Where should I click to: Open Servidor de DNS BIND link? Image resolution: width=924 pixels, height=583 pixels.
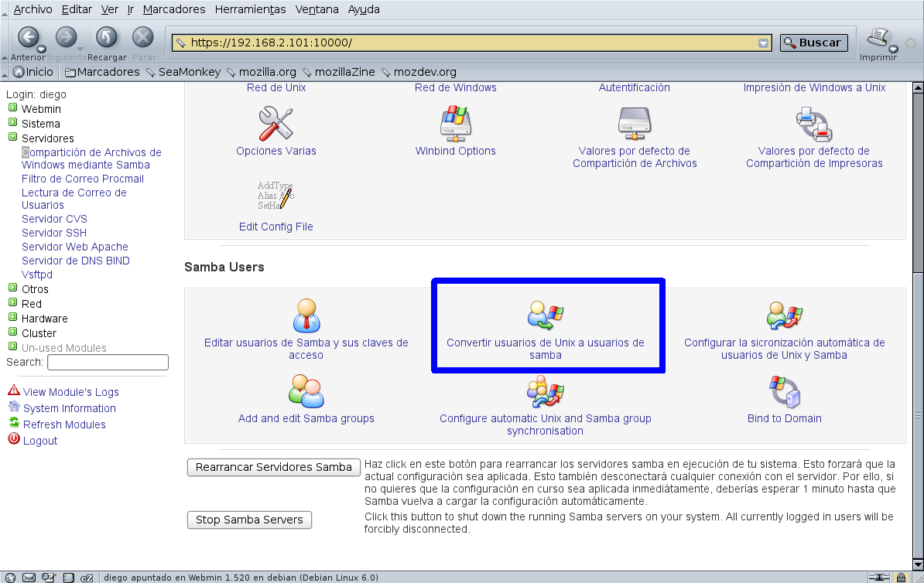coord(75,261)
